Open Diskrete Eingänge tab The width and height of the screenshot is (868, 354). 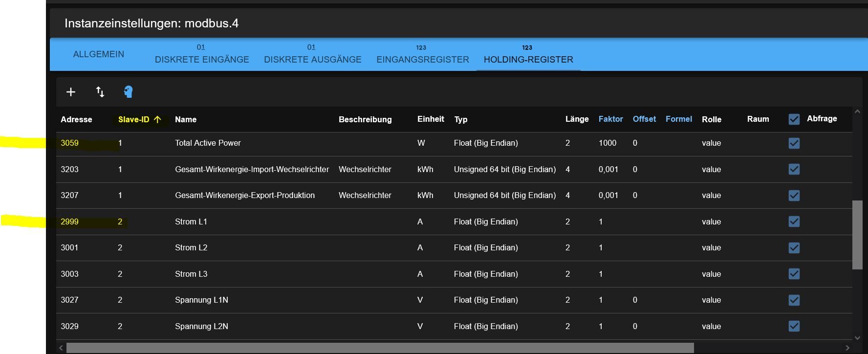pyautogui.click(x=202, y=54)
